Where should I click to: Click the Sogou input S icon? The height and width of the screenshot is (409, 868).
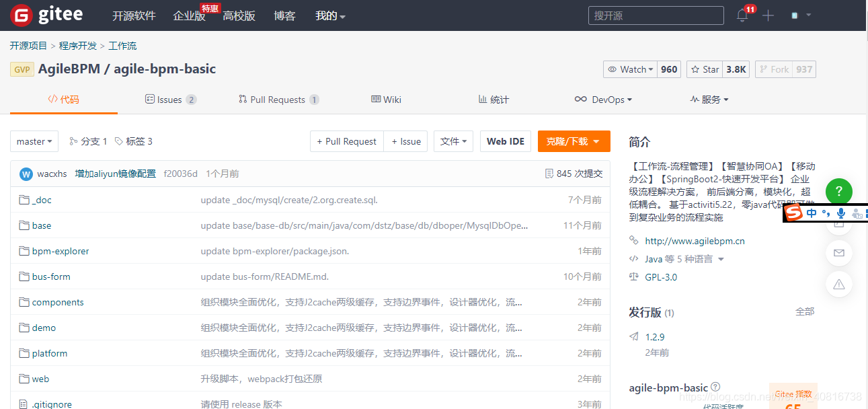(x=795, y=213)
